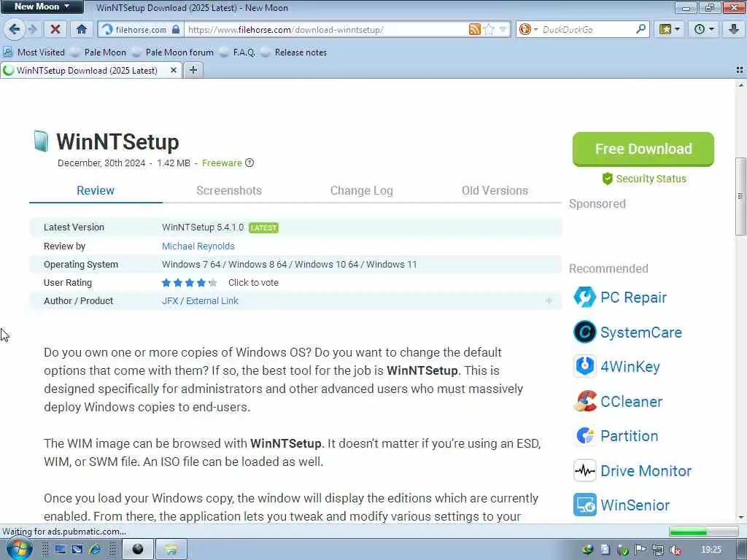The width and height of the screenshot is (747, 560).
Task: Click the 4WinKey icon
Action: pyautogui.click(x=584, y=366)
